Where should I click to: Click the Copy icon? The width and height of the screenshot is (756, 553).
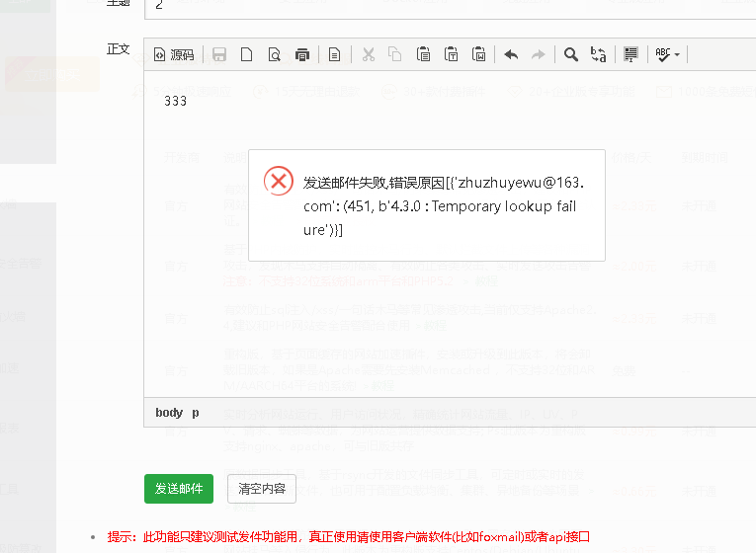tap(395, 55)
